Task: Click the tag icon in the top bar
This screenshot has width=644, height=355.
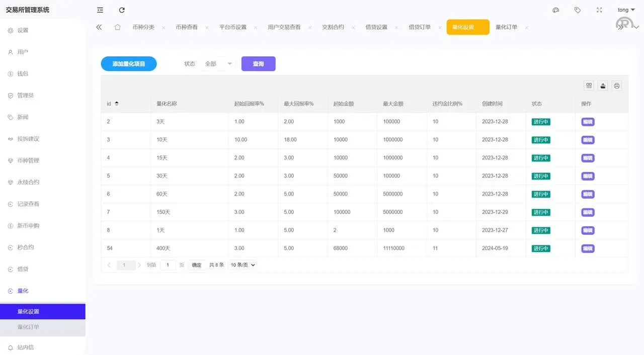Action: point(577,9)
